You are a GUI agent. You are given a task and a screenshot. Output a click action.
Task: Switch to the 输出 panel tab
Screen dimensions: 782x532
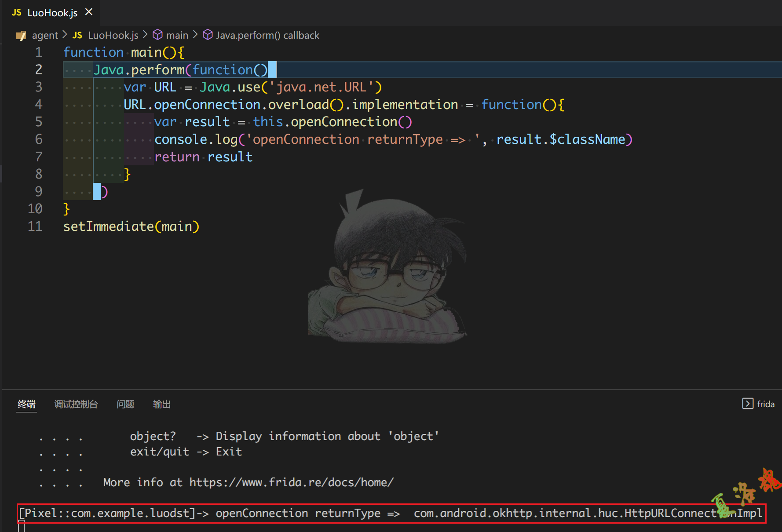click(x=161, y=404)
